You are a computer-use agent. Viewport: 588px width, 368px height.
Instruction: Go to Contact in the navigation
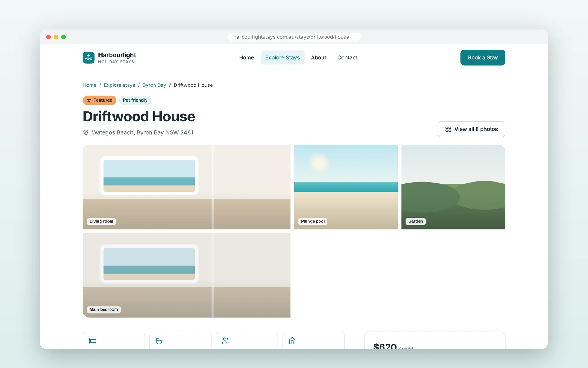point(347,57)
